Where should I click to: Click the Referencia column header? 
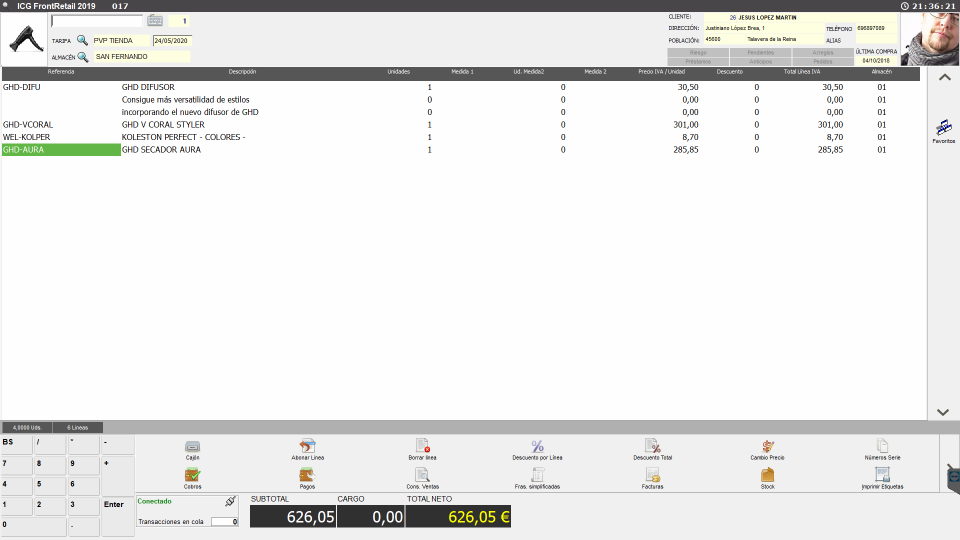[61, 72]
